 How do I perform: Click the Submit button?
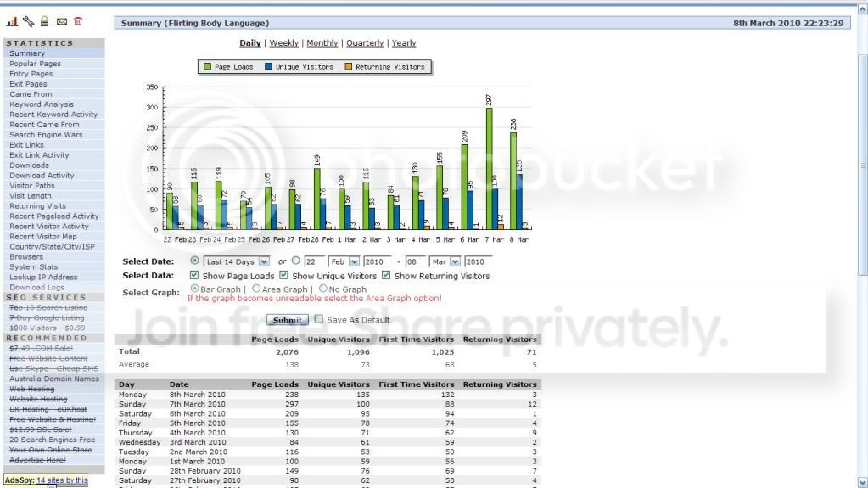coord(288,320)
